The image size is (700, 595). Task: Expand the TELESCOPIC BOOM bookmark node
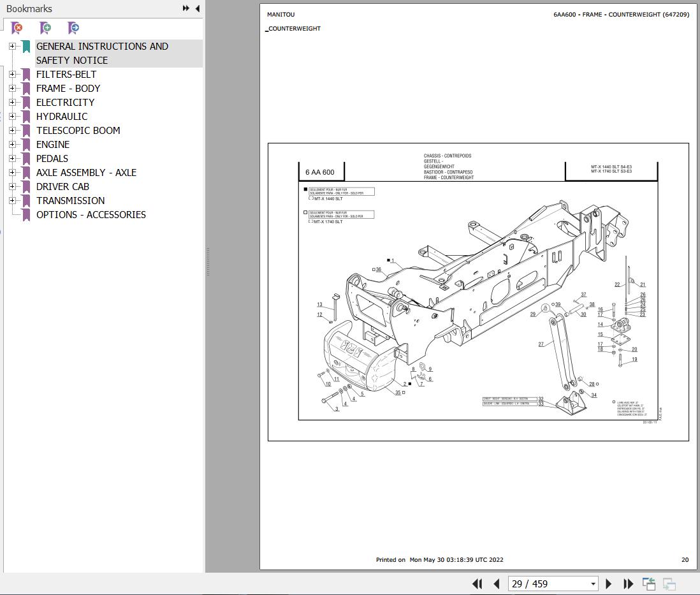(x=12, y=131)
